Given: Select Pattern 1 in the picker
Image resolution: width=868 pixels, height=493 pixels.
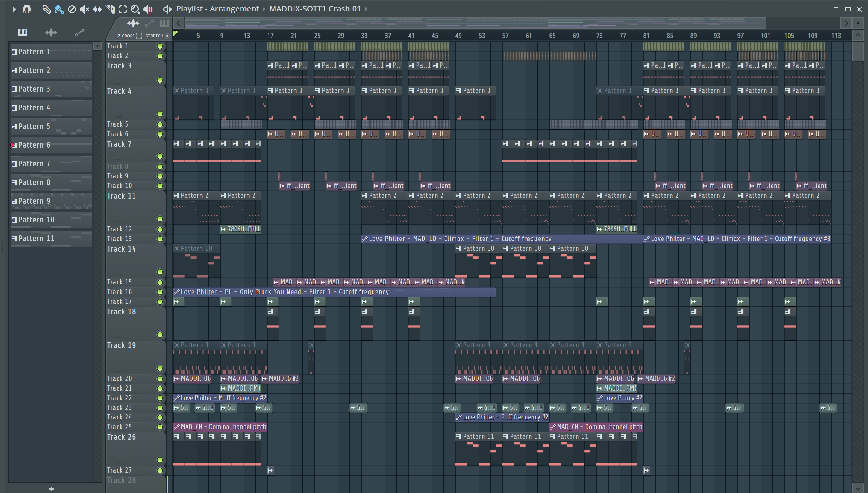Looking at the screenshot, I should pyautogui.click(x=51, y=52).
